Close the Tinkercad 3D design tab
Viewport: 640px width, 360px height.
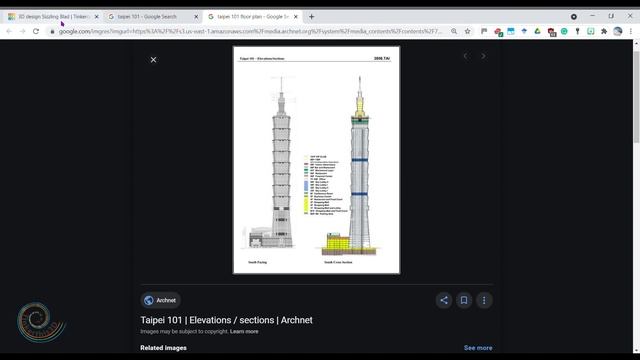pos(96,17)
